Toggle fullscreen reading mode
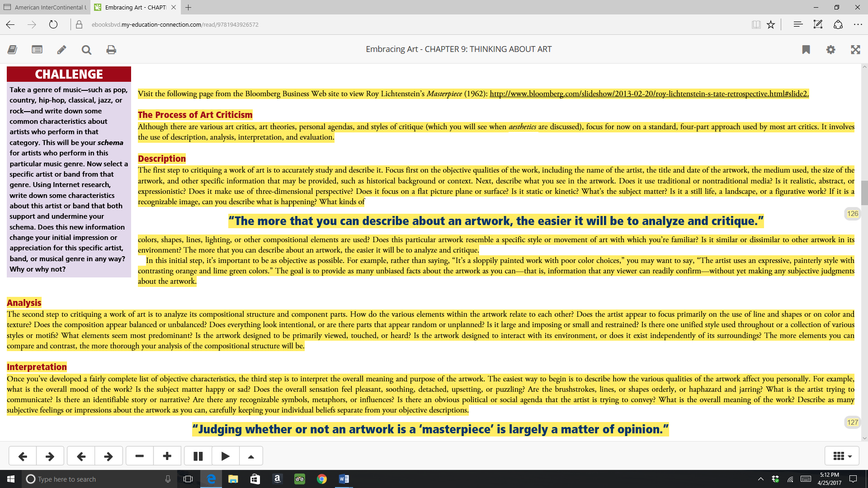This screenshot has height=488, width=868. 855,50
